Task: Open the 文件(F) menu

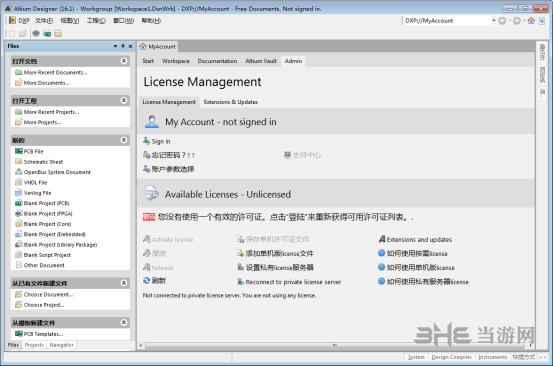Action: point(44,20)
